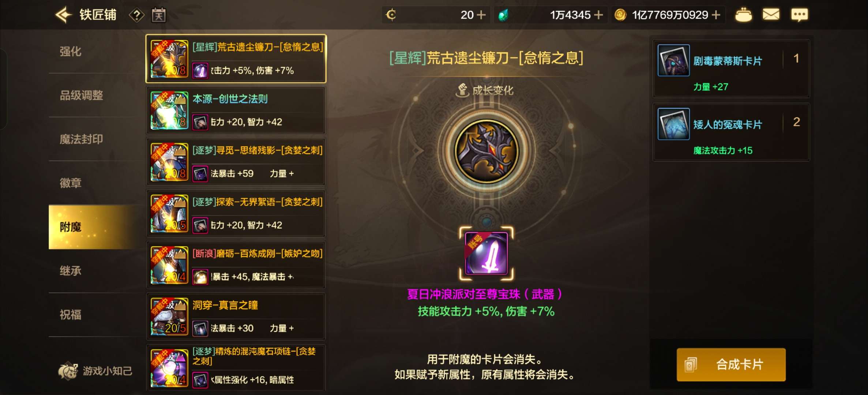Select the 夏日冲浪派对至尊宝珠 orb slot

click(486, 253)
